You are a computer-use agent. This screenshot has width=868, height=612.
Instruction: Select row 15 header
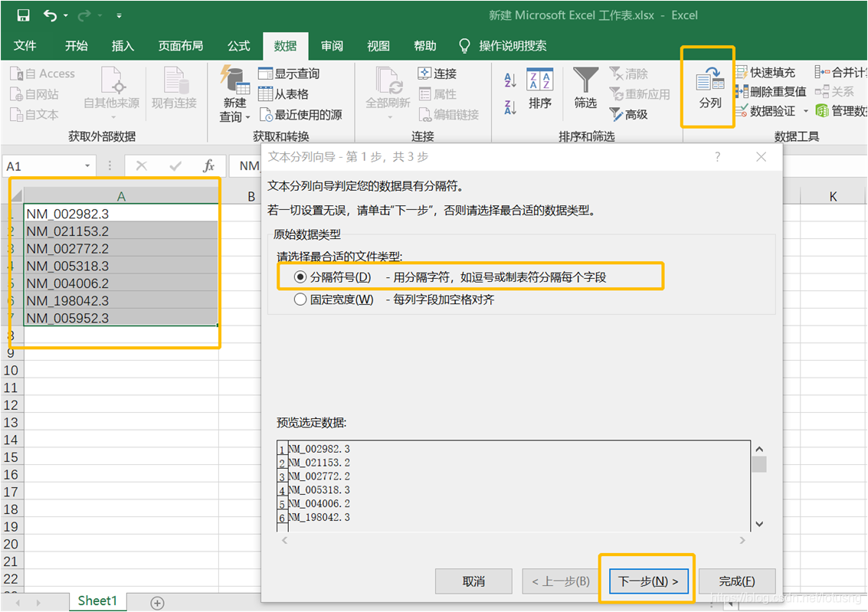click(11, 457)
